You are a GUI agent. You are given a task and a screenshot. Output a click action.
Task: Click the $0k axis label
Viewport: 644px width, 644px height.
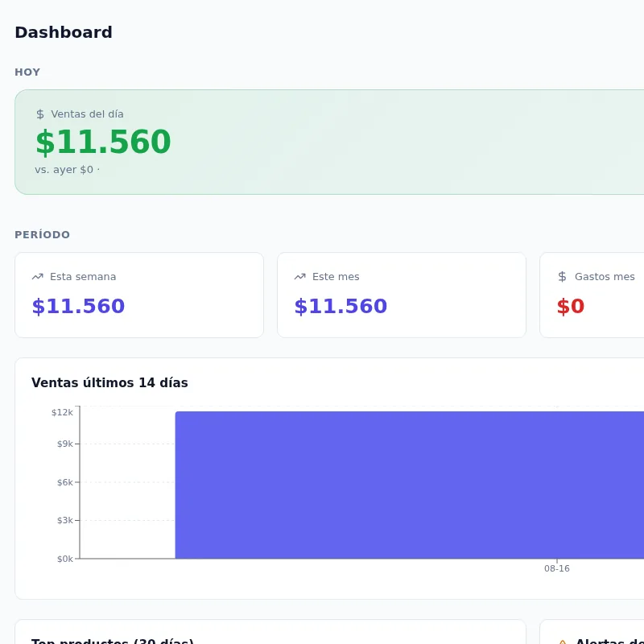point(65,559)
